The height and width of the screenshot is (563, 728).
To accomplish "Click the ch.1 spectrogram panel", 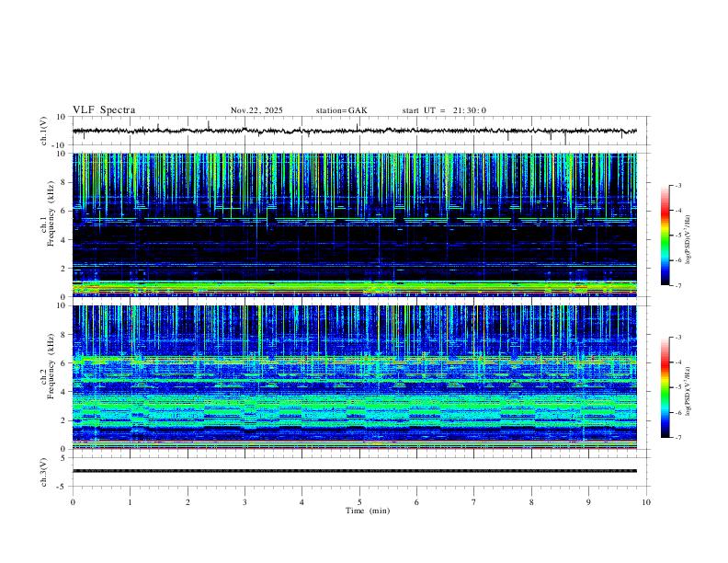I will 355,224.
